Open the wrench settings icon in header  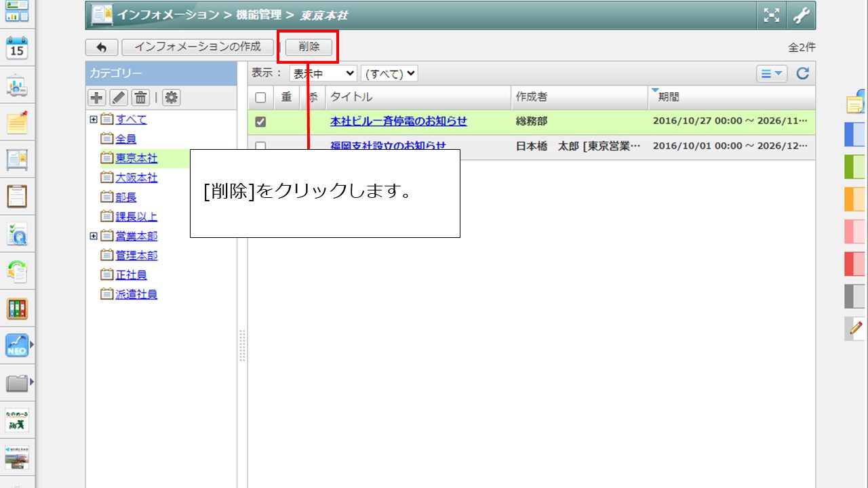[x=801, y=15]
